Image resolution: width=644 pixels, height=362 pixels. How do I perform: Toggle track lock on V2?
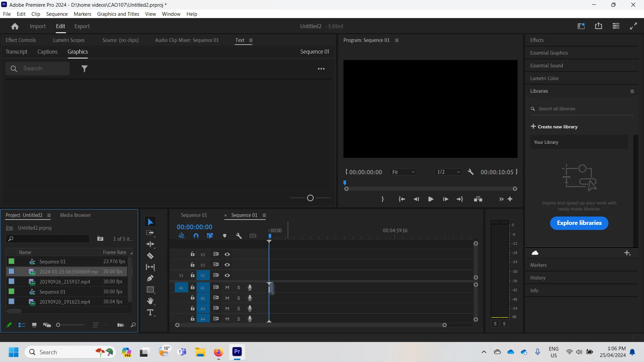pos(193,265)
